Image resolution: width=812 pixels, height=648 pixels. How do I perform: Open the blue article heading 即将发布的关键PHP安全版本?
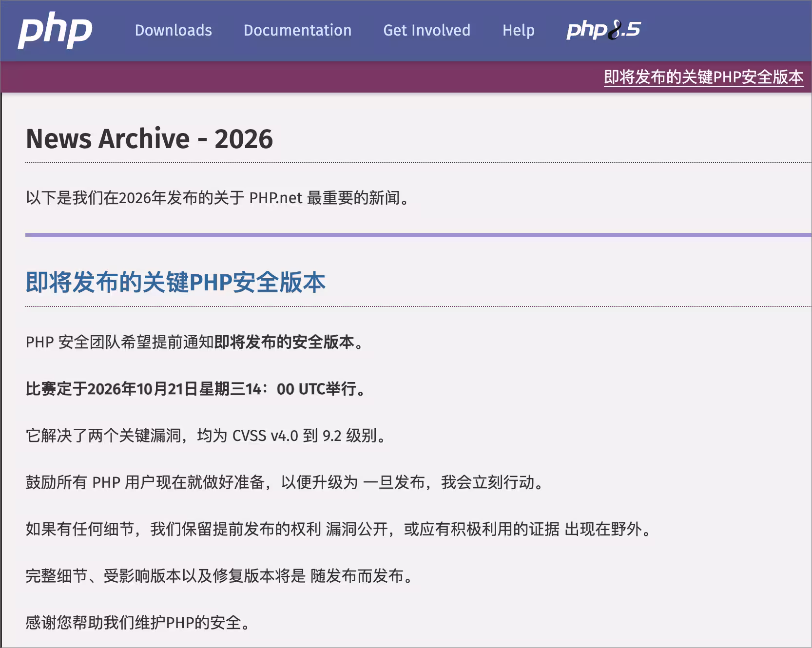point(175,282)
